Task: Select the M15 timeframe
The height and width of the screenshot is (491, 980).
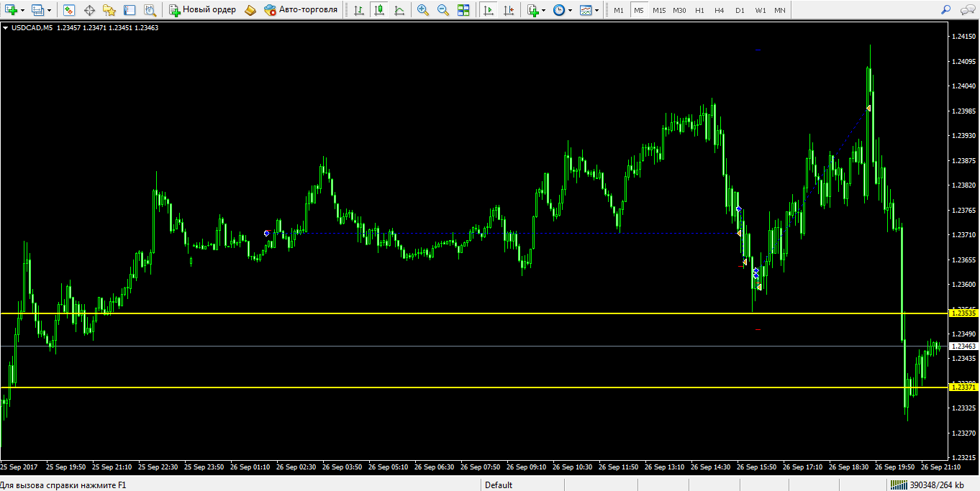Action: [659, 10]
